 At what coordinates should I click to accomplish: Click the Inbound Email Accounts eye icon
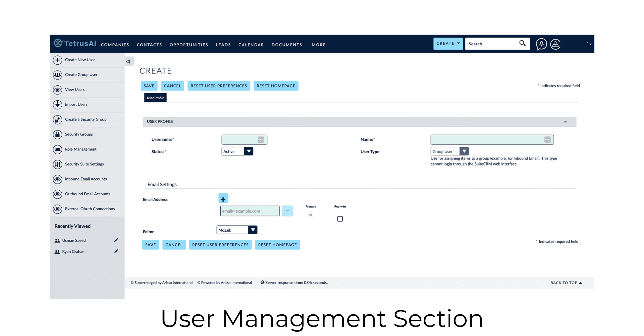(57, 179)
